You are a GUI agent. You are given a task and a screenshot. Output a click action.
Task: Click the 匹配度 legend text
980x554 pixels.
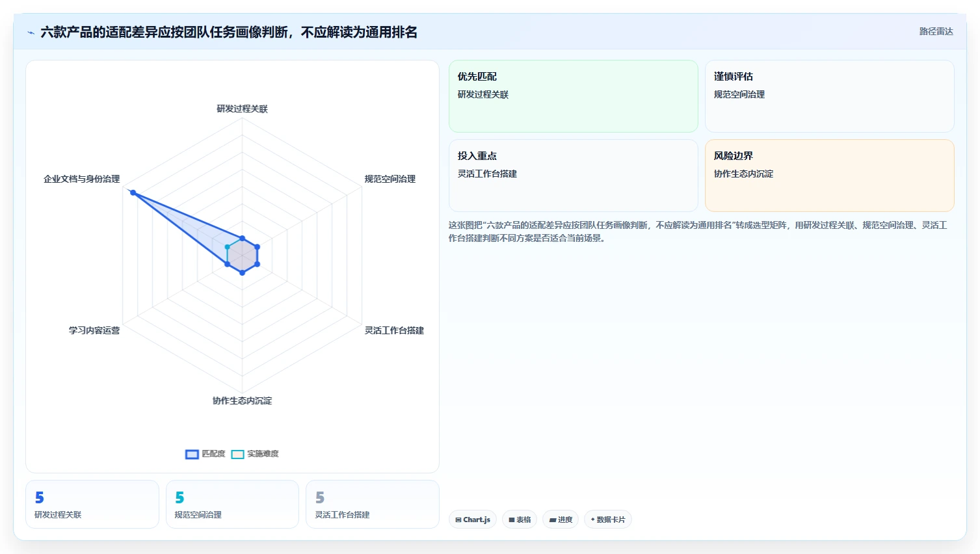[213, 454]
